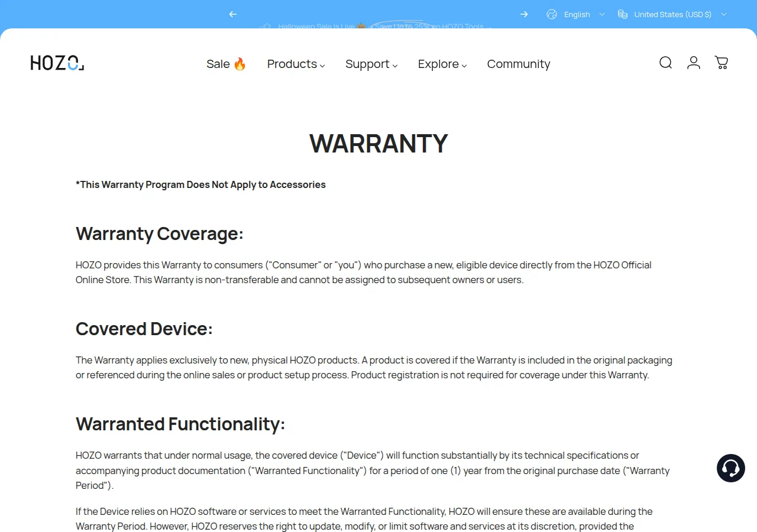Screen dimensions: 757x532
Task: Click the globe language icon
Action: click(x=552, y=14)
